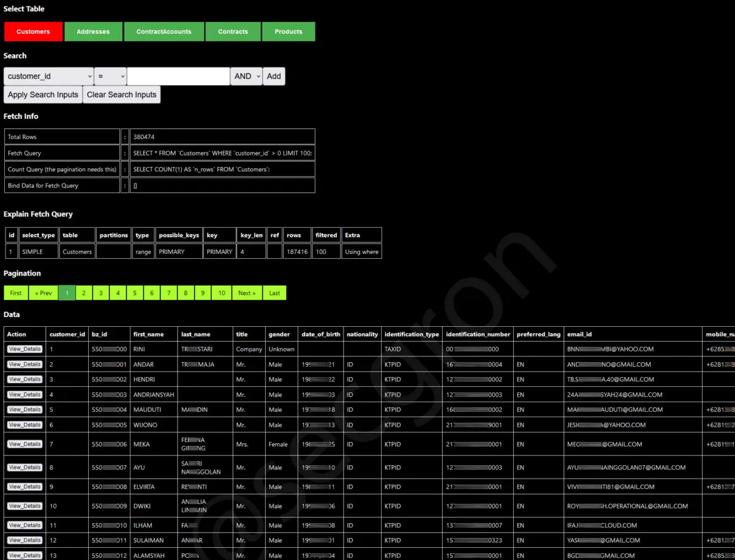
Task: Open the AND/OR condition dropdown
Action: click(x=244, y=76)
